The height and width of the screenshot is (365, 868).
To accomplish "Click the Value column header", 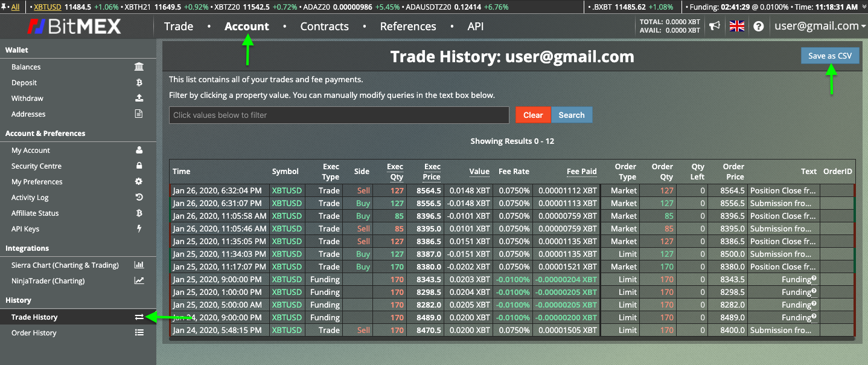I will click(x=479, y=172).
